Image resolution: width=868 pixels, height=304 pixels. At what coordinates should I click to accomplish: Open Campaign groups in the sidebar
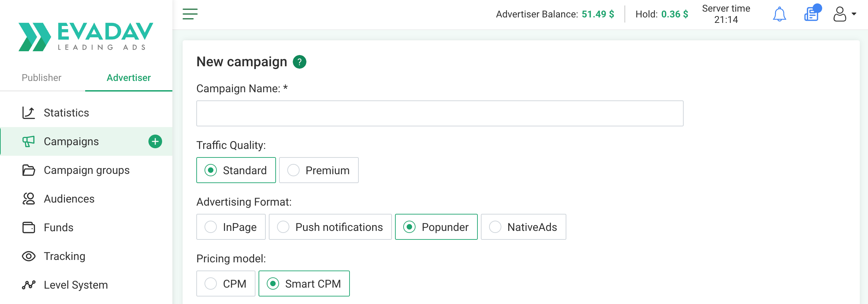[x=86, y=170]
